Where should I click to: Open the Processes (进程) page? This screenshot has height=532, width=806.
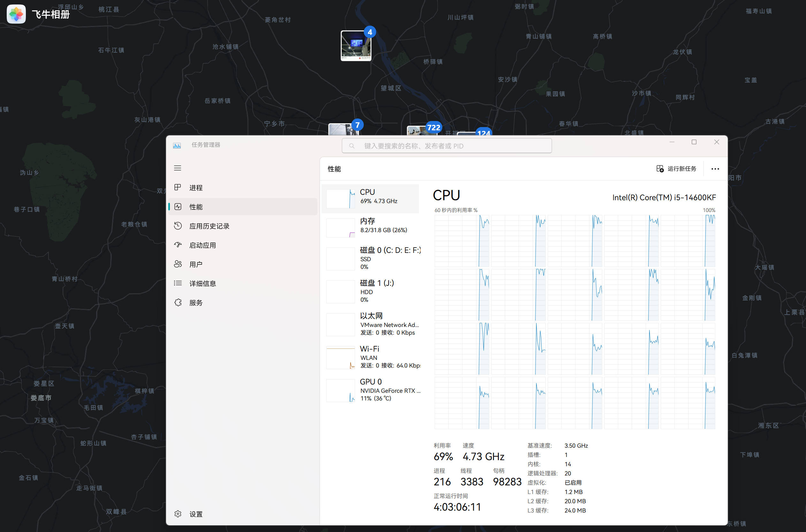(x=196, y=188)
